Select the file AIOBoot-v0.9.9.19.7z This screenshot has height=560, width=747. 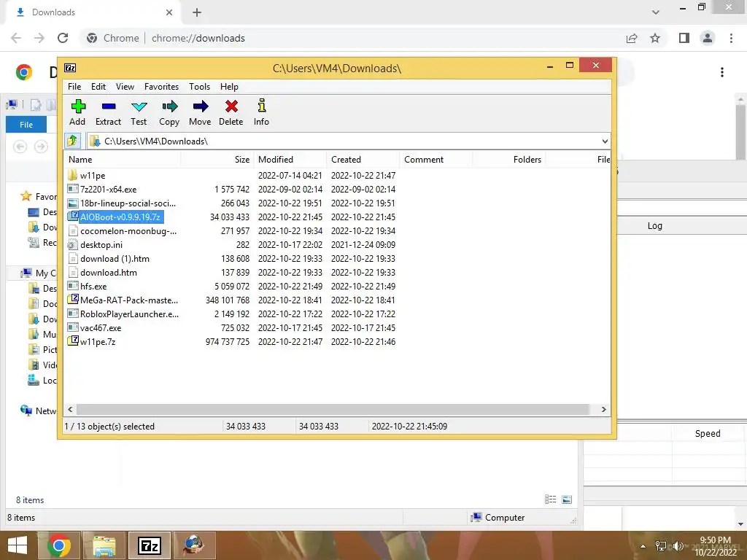pyautogui.click(x=120, y=217)
